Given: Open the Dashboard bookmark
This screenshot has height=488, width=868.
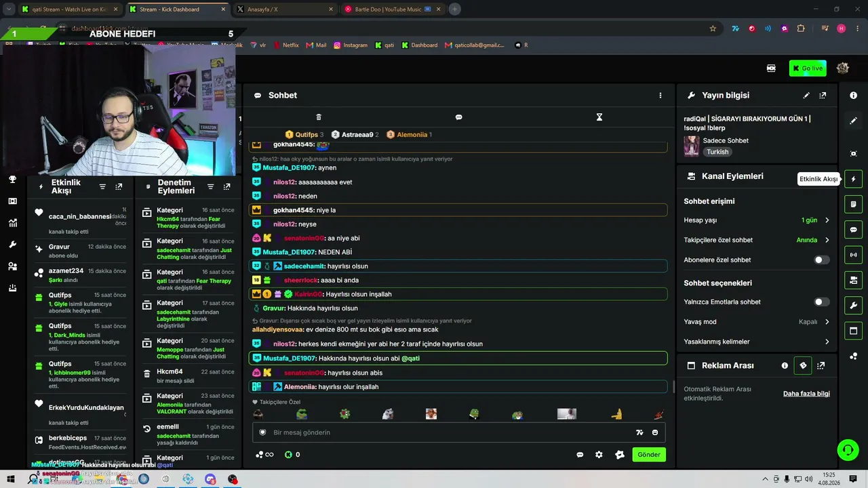Looking at the screenshot, I should click(x=420, y=45).
